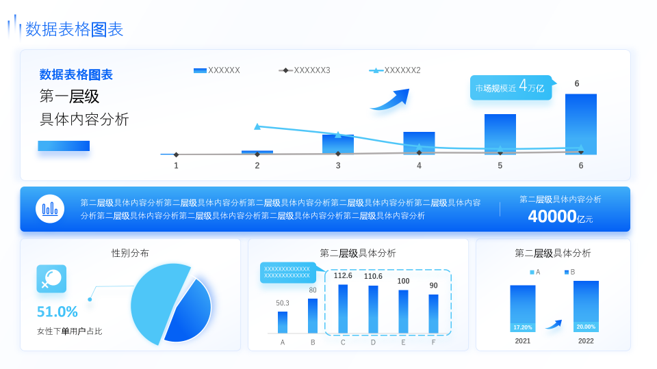657x369 pixels.
Task: Select the 40000亿元 figure
Action: coord(560,217)
